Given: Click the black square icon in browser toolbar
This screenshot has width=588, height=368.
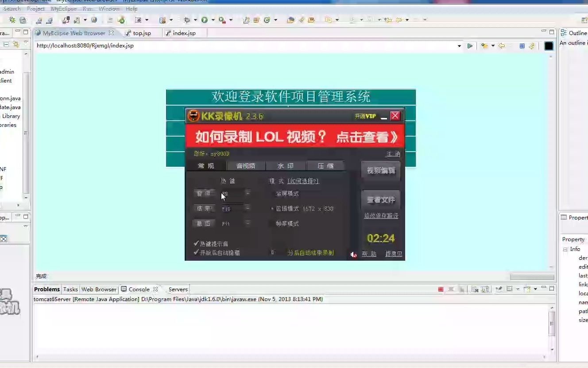Looking at the screenshot, I should tap(549, 46).
